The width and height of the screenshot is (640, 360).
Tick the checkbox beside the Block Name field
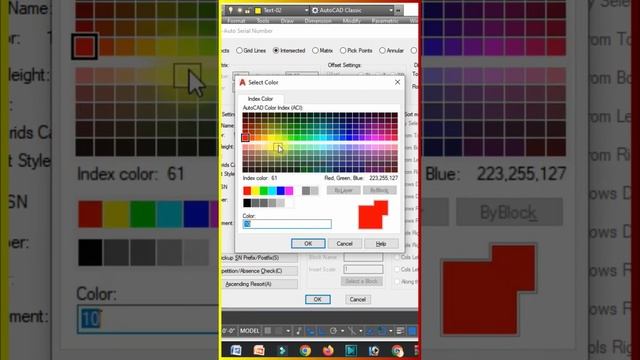[397, 257]
